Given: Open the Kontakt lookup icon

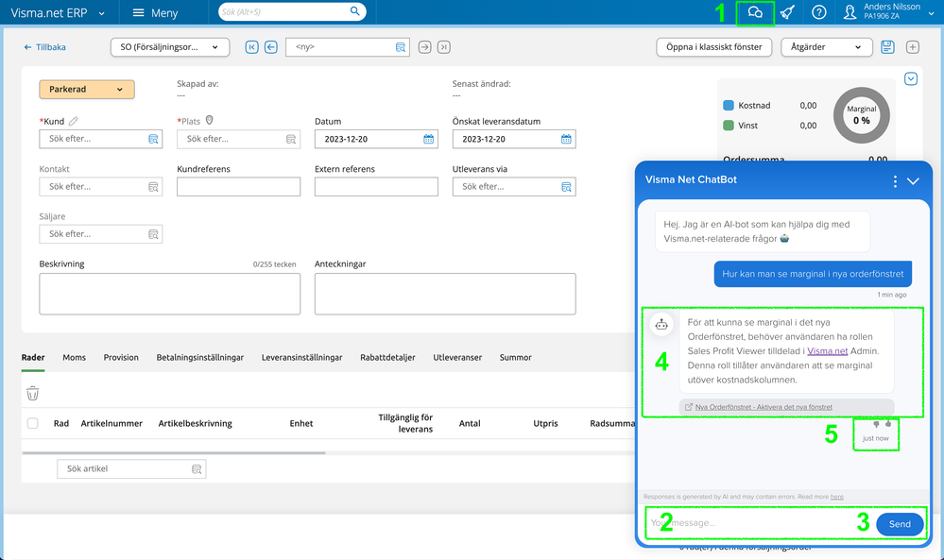Looking at the screenshot, I should coord(153,187).
